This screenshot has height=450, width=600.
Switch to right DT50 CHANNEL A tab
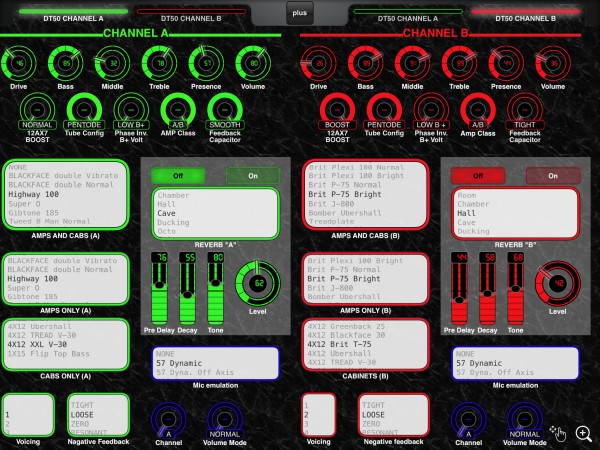(x=408, y=15)
